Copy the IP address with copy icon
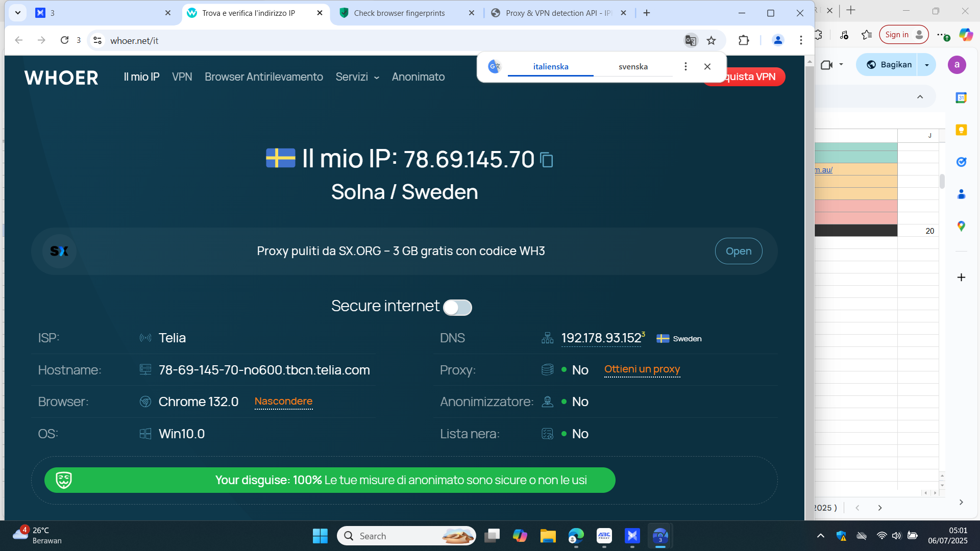 point(547,160)
